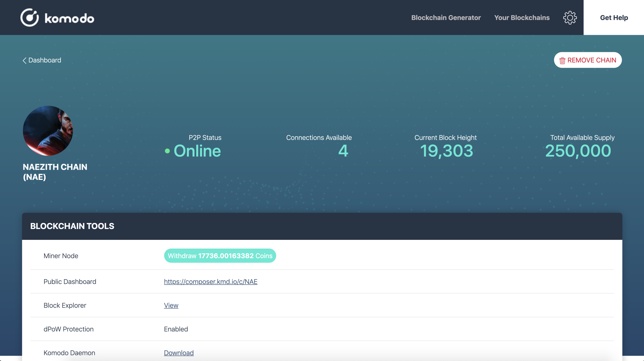Click the trash icon in Remove Chain
The width and height of the screenshot is (644, 361).
point(562,60)
